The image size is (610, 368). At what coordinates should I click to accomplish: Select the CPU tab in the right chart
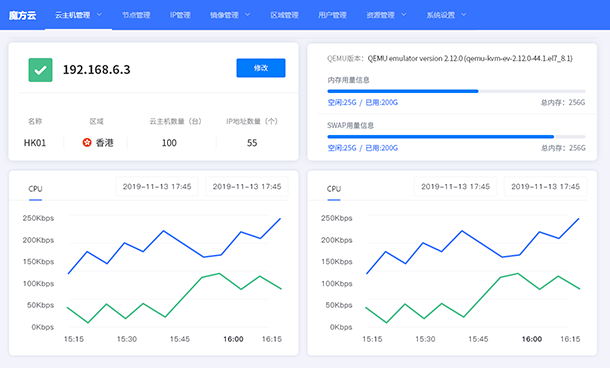(x=334, y=189)
